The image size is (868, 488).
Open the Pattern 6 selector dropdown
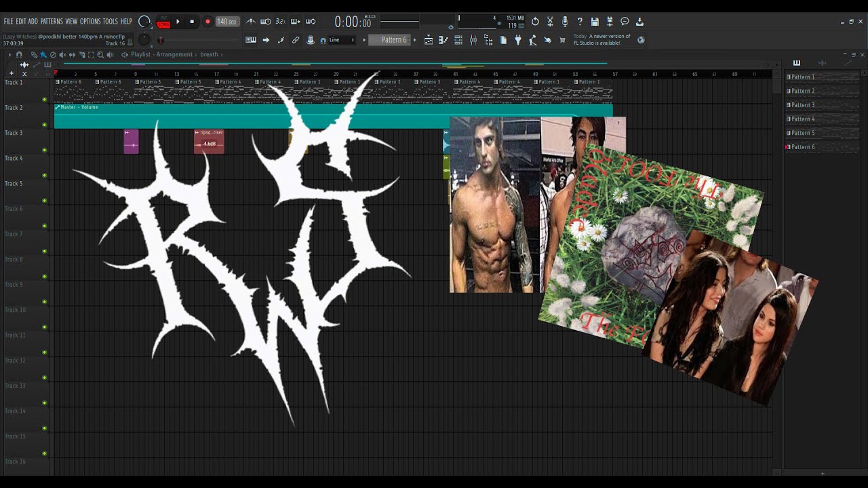click(x=389, y=40)
